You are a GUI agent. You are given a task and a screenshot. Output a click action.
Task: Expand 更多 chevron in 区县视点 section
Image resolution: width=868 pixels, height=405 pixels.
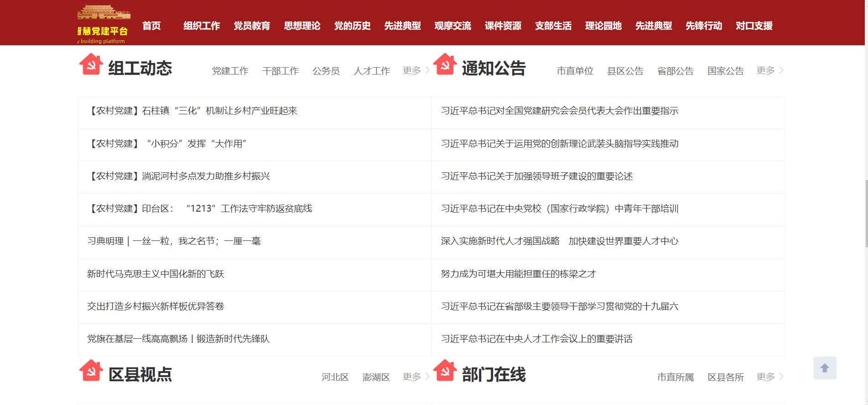click(x=427, y=377)
